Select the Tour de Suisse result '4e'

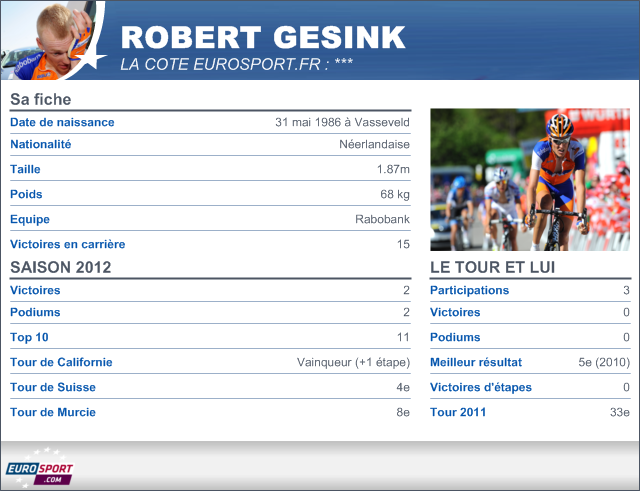(403, 387)
